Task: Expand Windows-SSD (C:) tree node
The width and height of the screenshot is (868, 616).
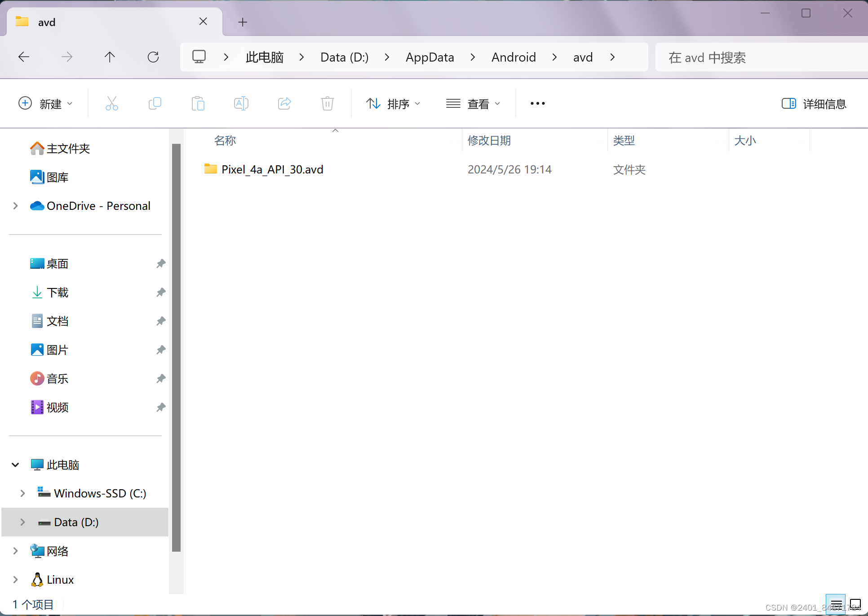Action: pos(22,493)
